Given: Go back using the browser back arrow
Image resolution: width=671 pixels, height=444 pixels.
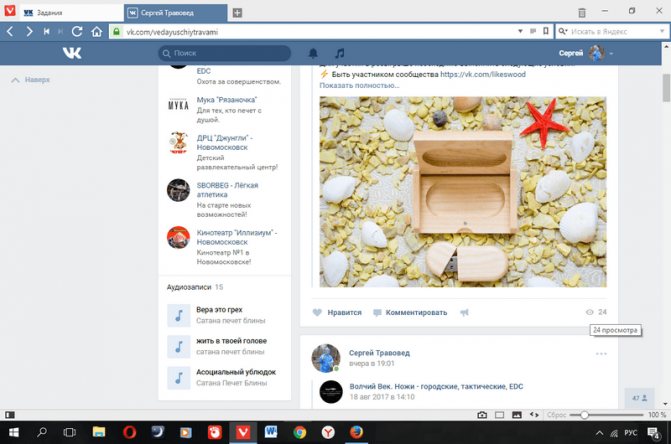Looking at the screenshot, I should (10, 32).
